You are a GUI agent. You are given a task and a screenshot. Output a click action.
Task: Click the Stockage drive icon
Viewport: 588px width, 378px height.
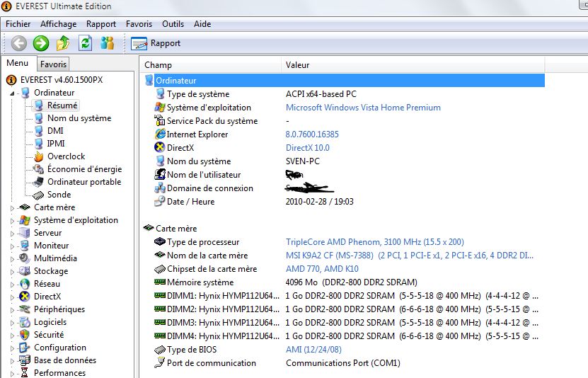[x=25, y=271]
